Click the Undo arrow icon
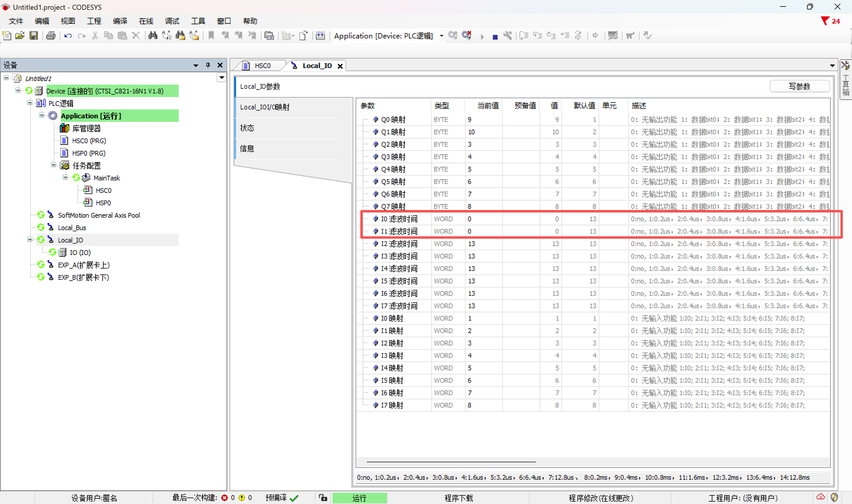852x504 pixels. click(x=68, y=36)
